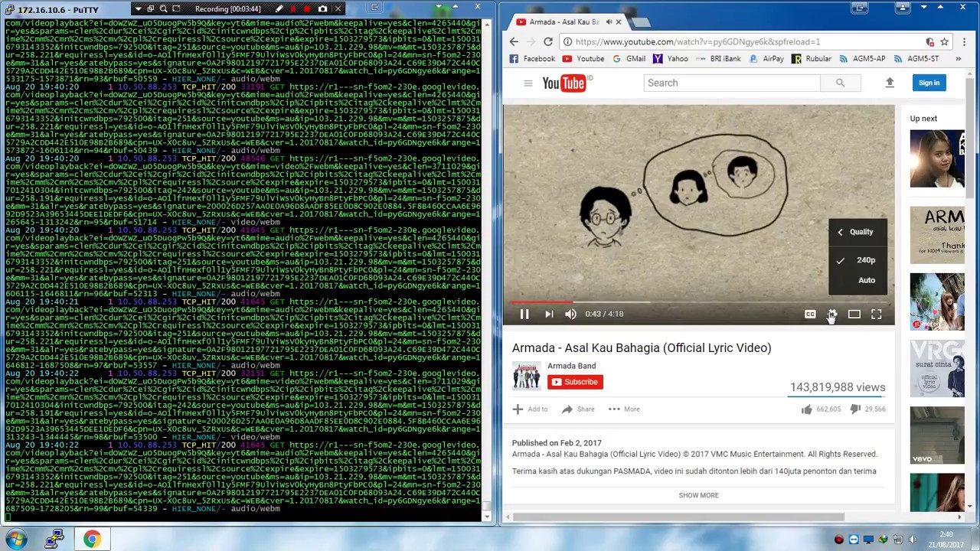Switch the video to full screen
This screenshot has height=551, width=980.
[877, 314]
